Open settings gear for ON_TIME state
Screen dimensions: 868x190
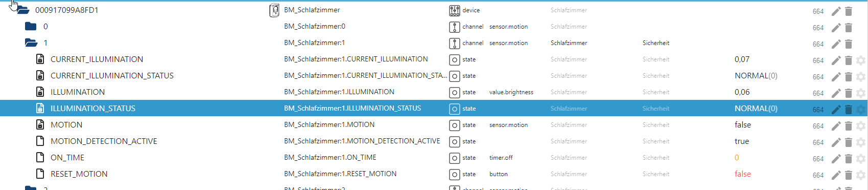(x=861, y=159)
